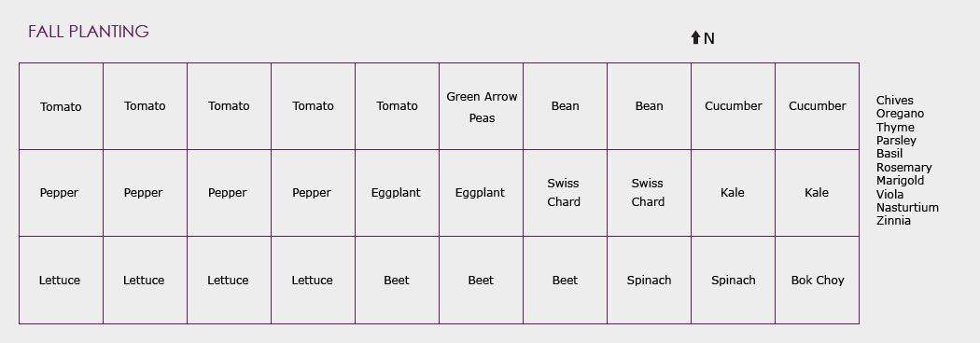The height and width of the screenshot is (343, 980).
Task: Click the leftmost Swiss Chard cell
Action: tap(565, 193)
